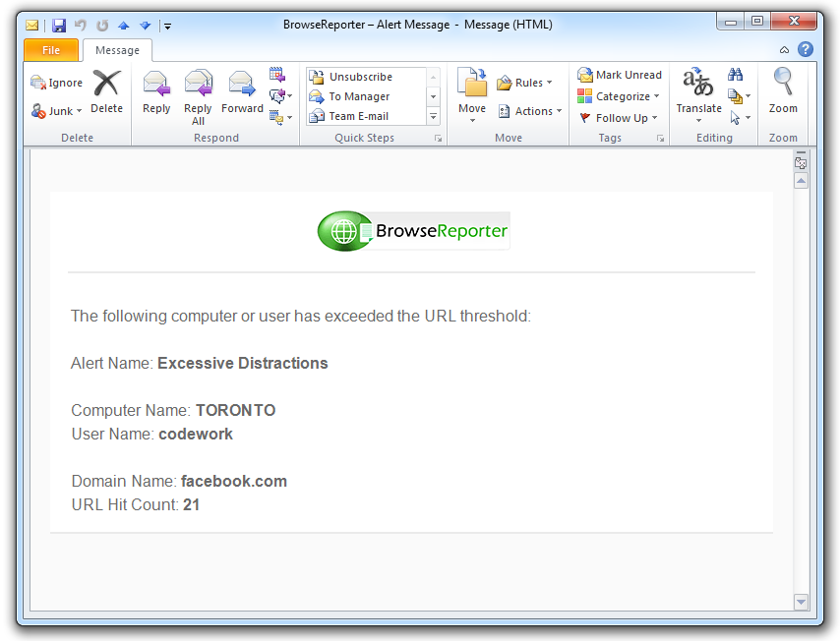Click Ignore conversation button
840x642 pixels.
coord(57,83)
